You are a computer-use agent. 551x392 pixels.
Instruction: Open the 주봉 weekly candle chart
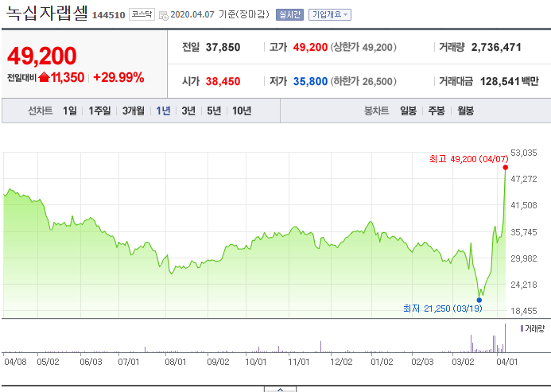[437, 111]
